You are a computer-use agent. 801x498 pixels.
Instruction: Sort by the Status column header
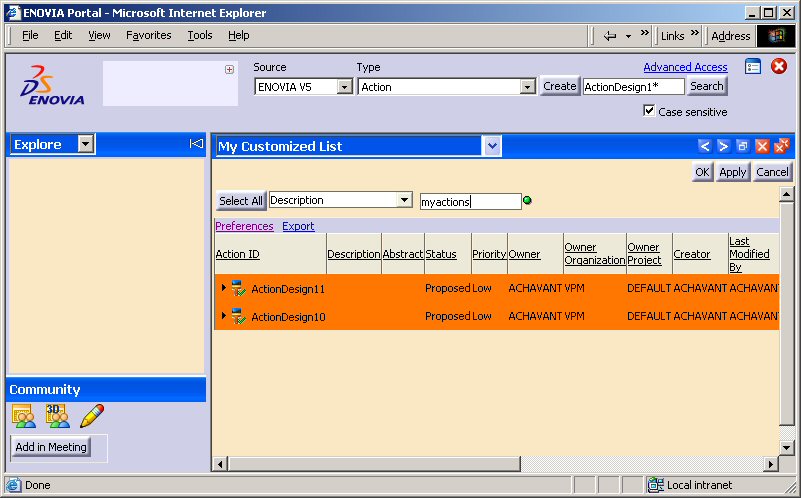tap(441, 254)
